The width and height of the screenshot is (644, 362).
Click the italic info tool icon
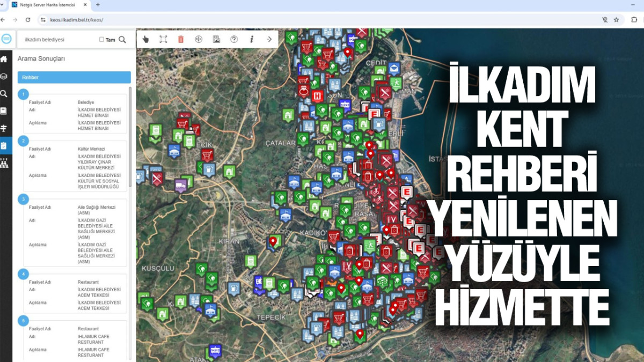pyautogui.click(x=252, y=39)
